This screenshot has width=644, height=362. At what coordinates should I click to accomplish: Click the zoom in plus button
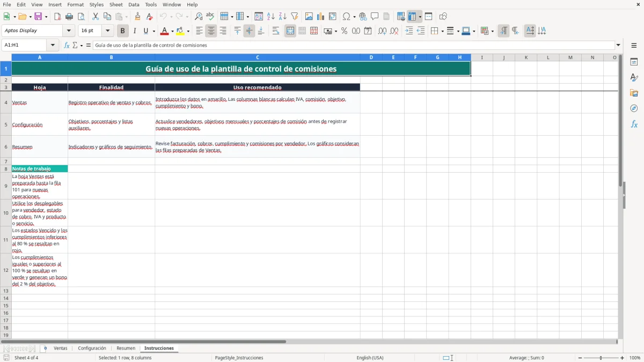(x=623, y=358)
